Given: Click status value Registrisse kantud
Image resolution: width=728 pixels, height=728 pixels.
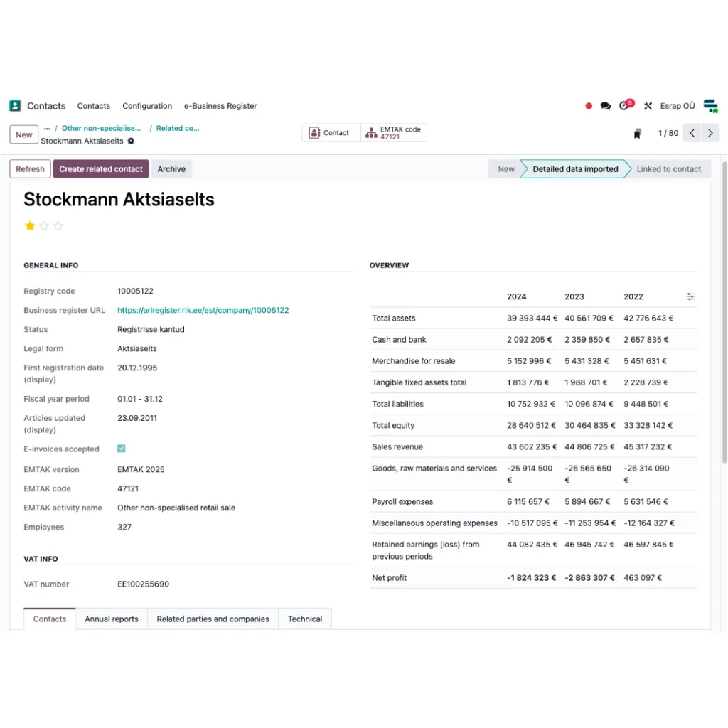Looking at the screenshot, I should (151, 329).
